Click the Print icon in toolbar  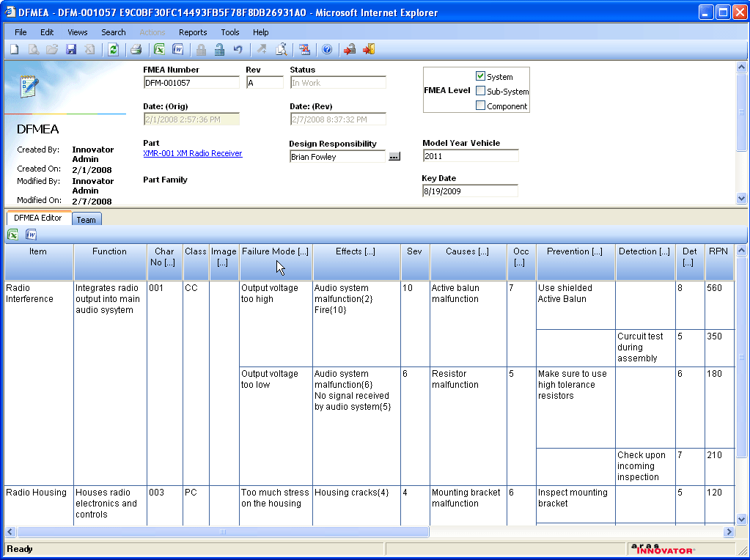coord(136,50)
